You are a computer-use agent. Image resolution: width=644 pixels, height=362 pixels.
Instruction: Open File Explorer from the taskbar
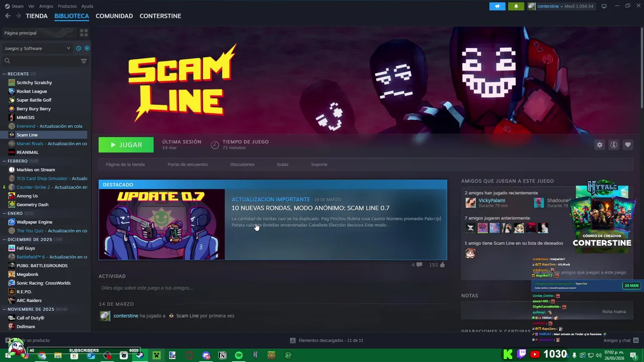(58, 355)
